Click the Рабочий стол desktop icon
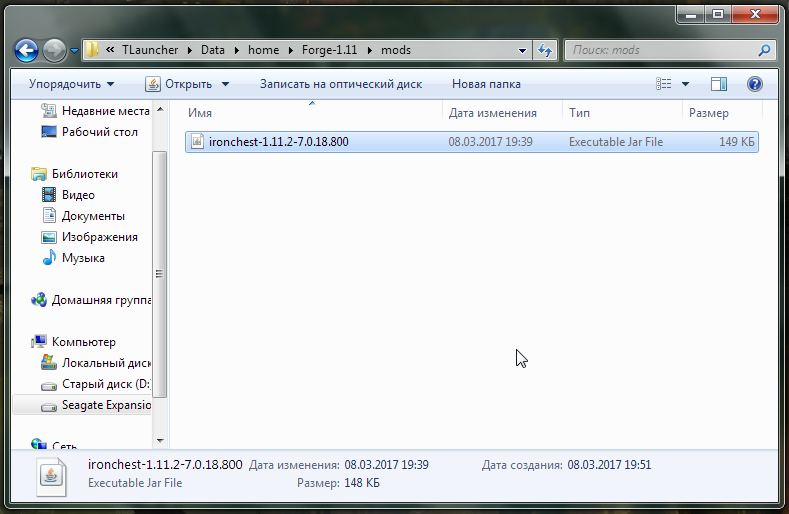The image size is (789, 514). point(49,132)
